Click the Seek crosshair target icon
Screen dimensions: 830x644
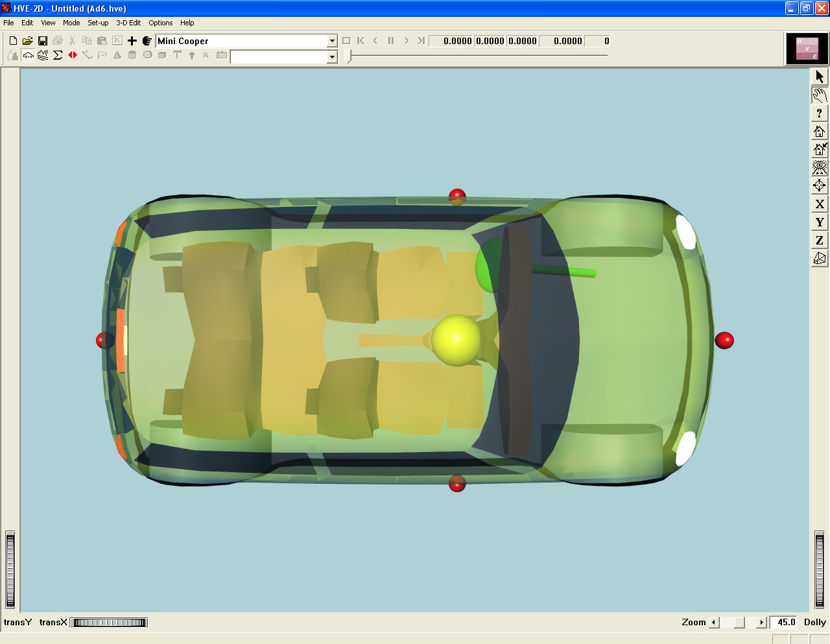820,185
